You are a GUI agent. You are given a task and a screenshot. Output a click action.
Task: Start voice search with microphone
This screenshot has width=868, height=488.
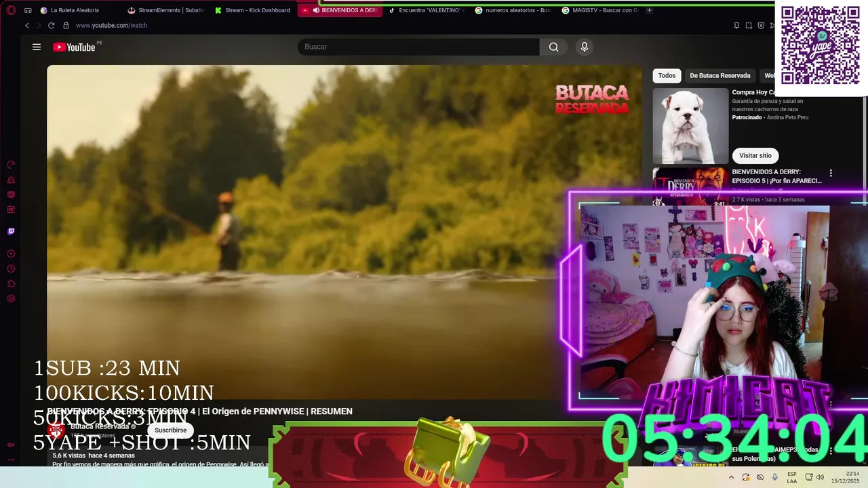tap(585, 47)
